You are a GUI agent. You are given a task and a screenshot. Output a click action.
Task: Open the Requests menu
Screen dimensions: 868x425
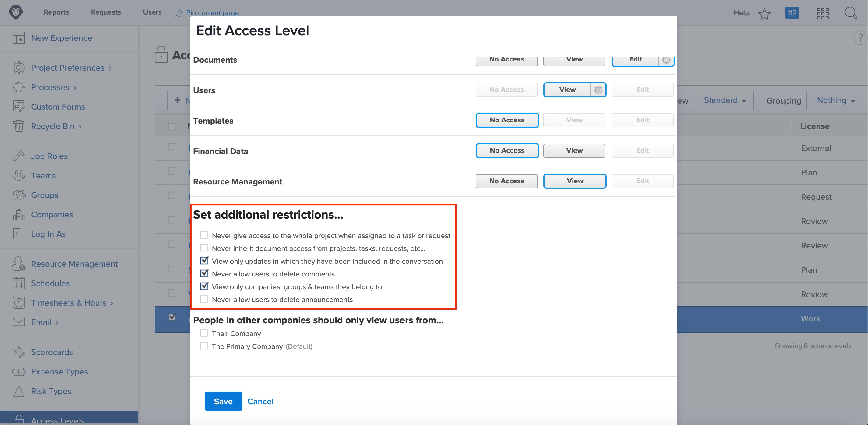pos(106,12)
